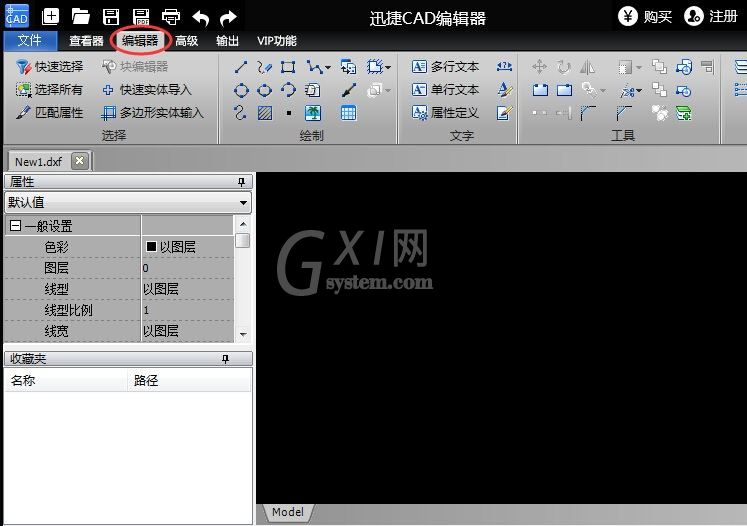The image size is (747, 526).
Task: Select the leader arrow tool
Action: (348, 90)
